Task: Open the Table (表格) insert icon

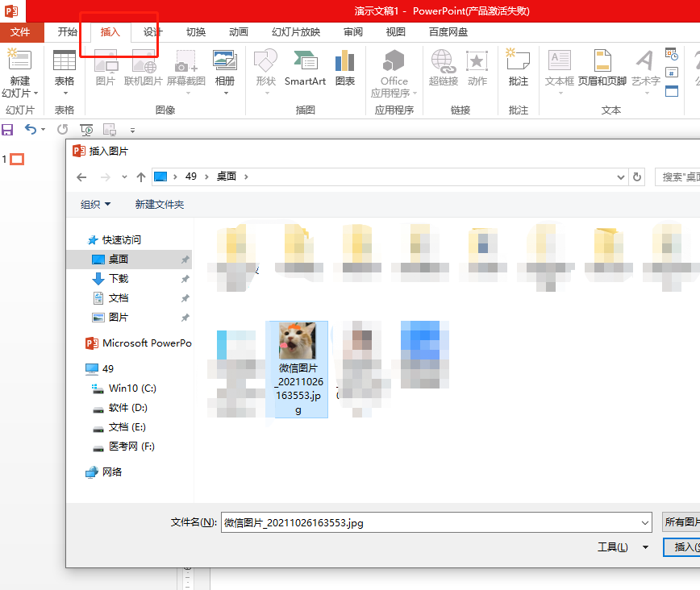Action: click(65, 60)
